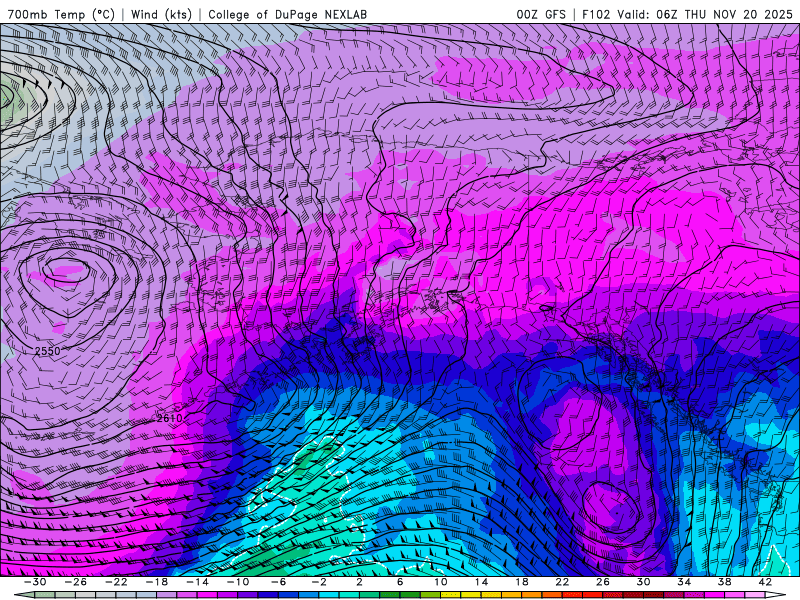
Task: Click the '18' colorbar scale label
Action: click(x=521, y=582)
